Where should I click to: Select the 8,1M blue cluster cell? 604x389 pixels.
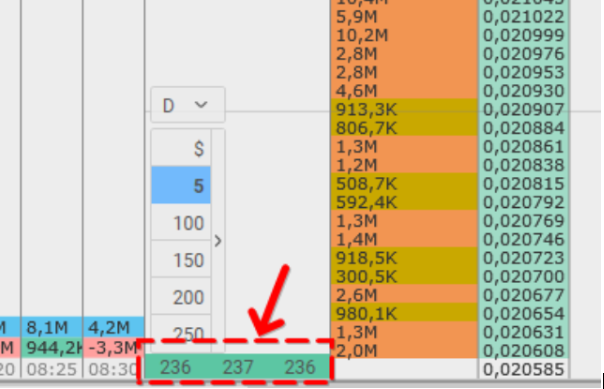pos(52,327)
